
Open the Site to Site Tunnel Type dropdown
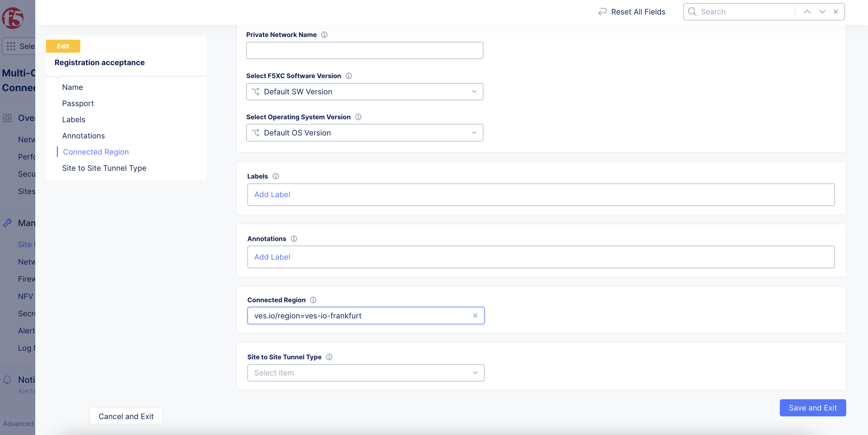pos(366,373)
